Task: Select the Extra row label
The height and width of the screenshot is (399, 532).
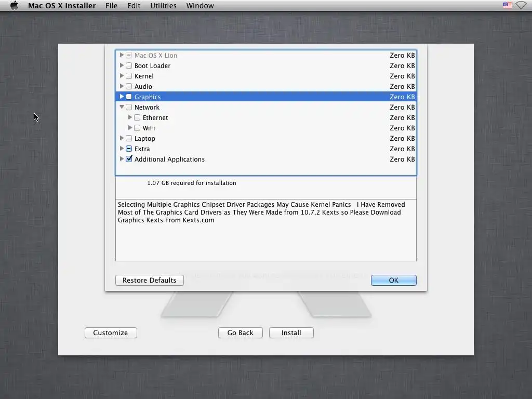Action: point(142,149)
